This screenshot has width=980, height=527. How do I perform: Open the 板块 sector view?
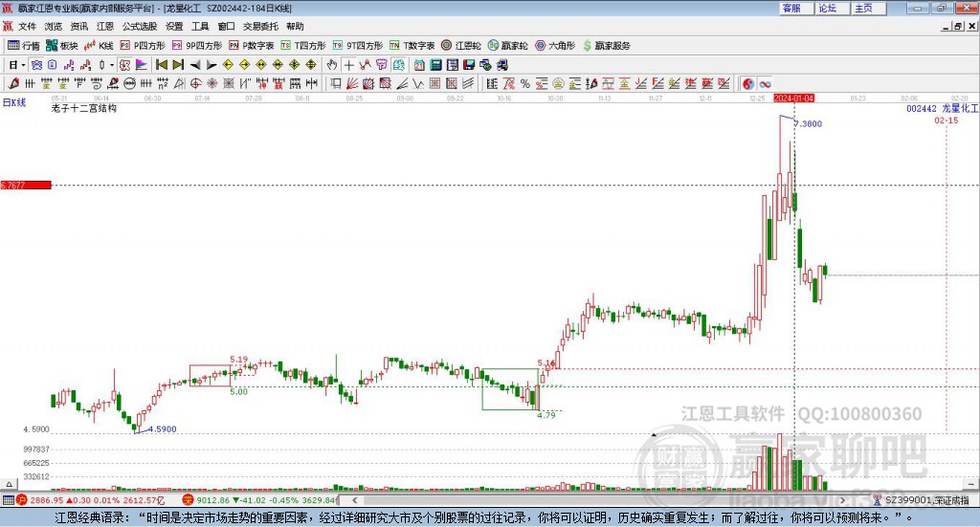tap(62, 46)
